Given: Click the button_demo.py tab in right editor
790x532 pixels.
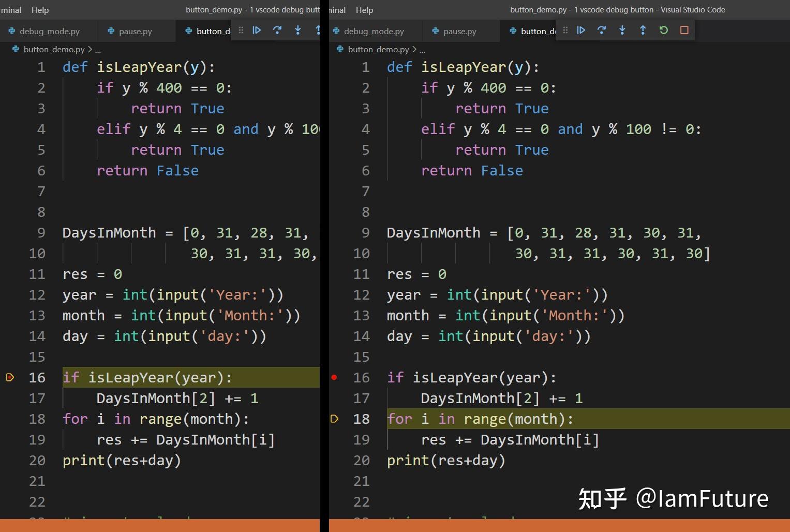Looking at the screenshot, I should pyautogui.click(x=533, y=31).
